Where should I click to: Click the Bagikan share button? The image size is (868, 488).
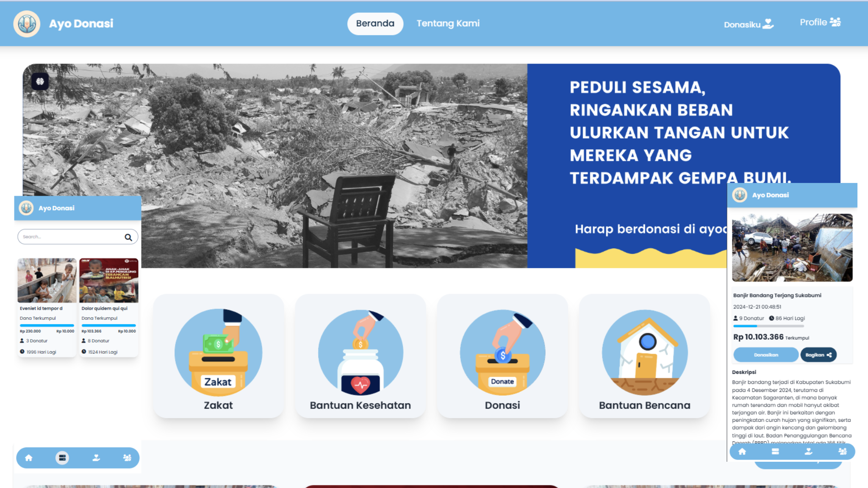click(x=818, y=355)
